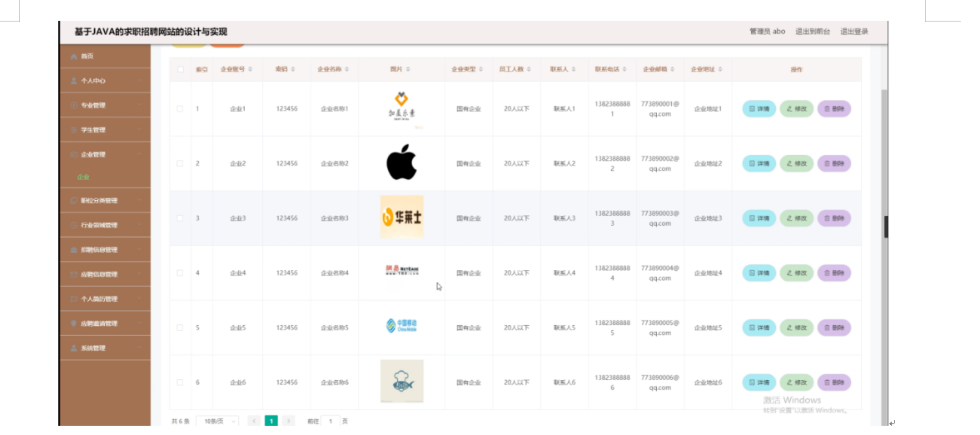Tick the checkbox for row 企业1
Image resolution: width=980 pixels, height=435 pixels.
click(x=180, y=109)
